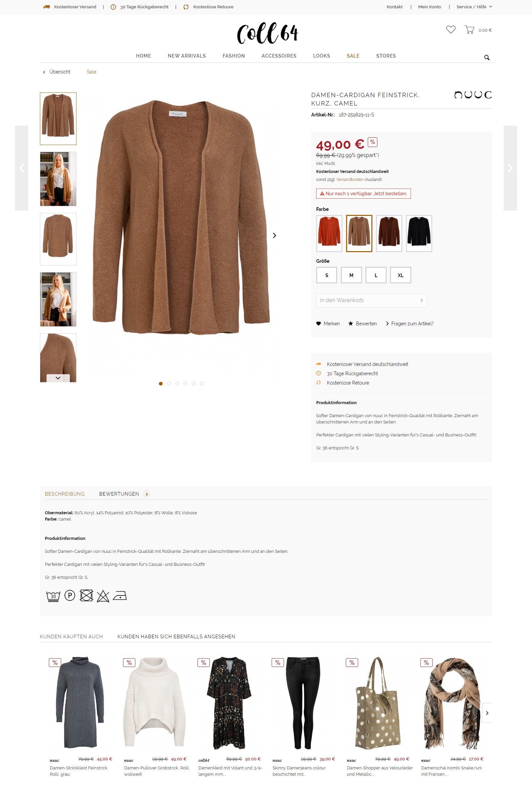Viewport: 532px width, 793px height.
Task: Click the Bewerten star icon
Action: 350,323
